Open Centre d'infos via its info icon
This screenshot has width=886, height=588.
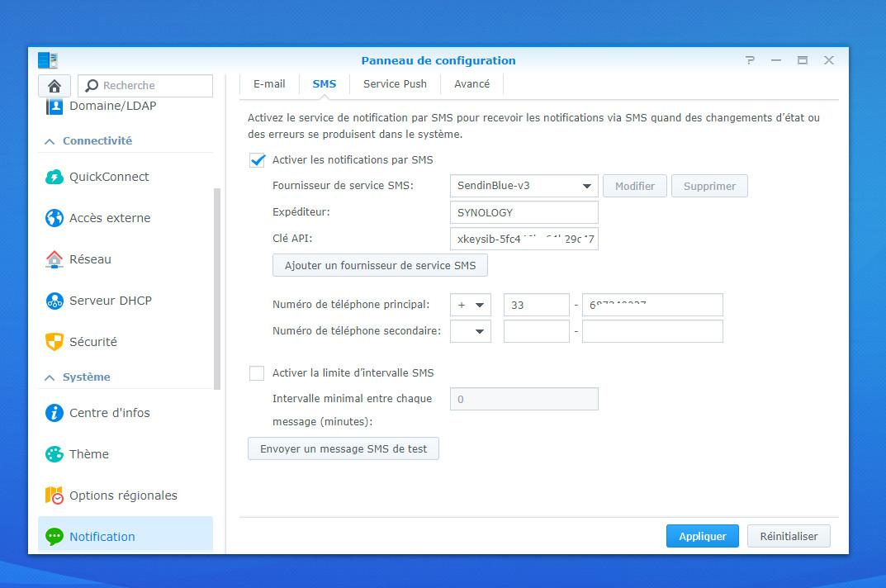(54, 413)
